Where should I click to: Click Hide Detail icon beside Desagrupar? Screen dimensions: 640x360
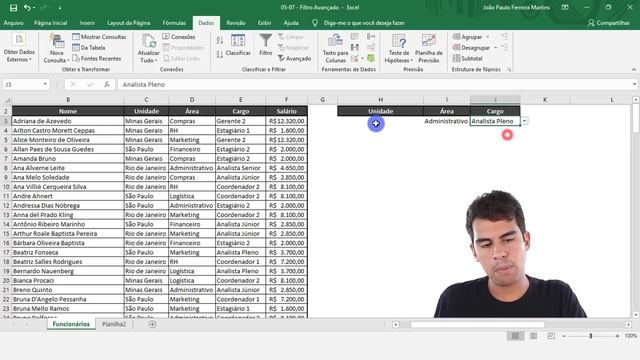pyautogui.click(x=504, y=48)
